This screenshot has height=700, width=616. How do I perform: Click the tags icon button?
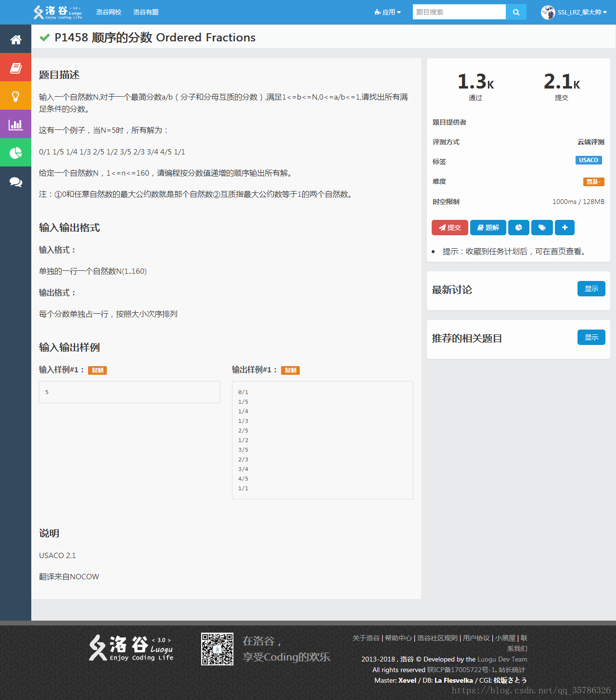coord(542,228)
